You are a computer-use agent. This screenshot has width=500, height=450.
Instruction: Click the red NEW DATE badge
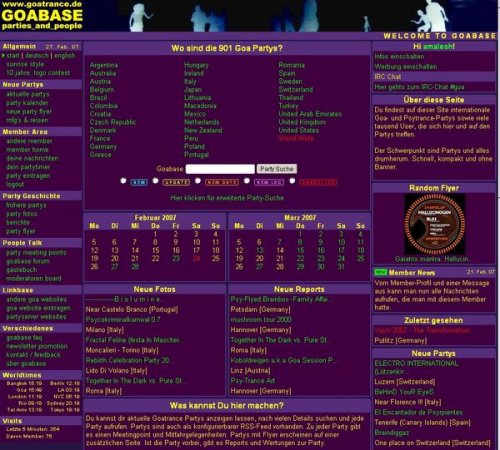222,182
